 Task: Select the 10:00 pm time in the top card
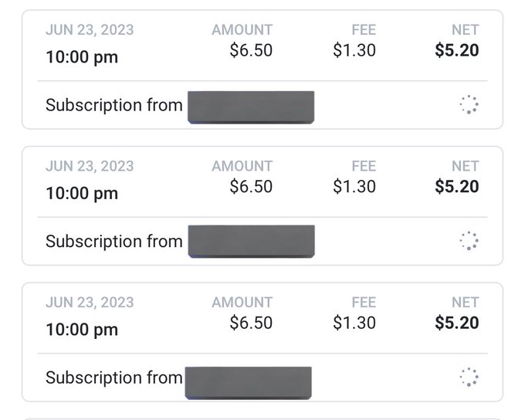[x=82, y=57]
